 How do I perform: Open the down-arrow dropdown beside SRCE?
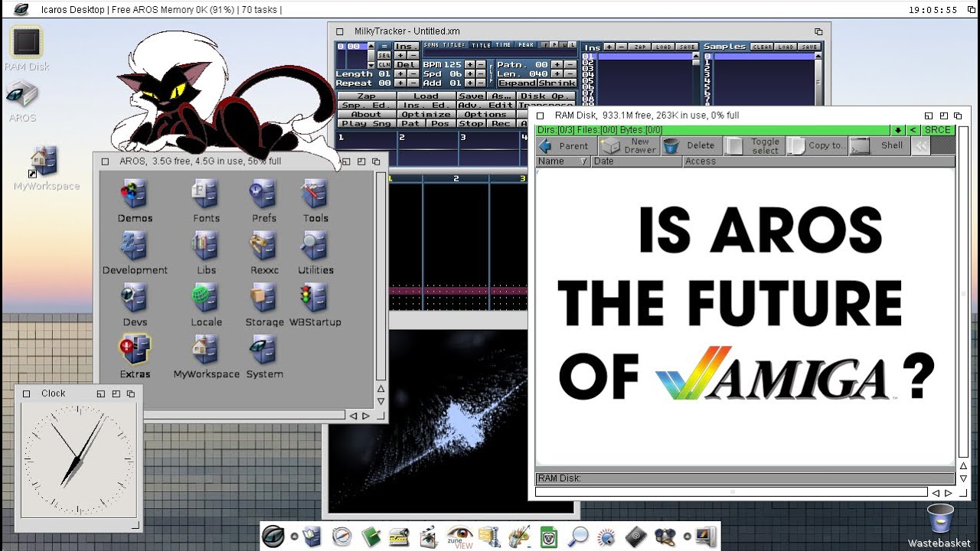tap(898, 130)
